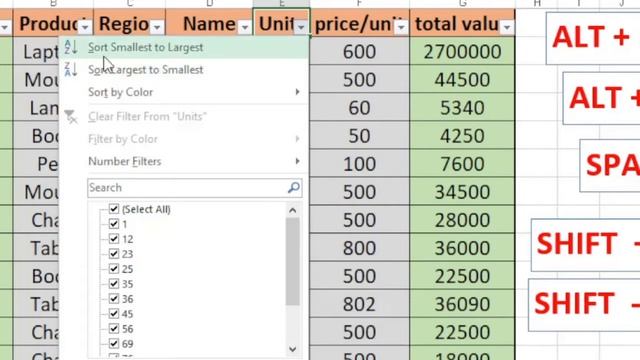
Task: Select the price cell showing 50
Action: (x=359, y=136)
